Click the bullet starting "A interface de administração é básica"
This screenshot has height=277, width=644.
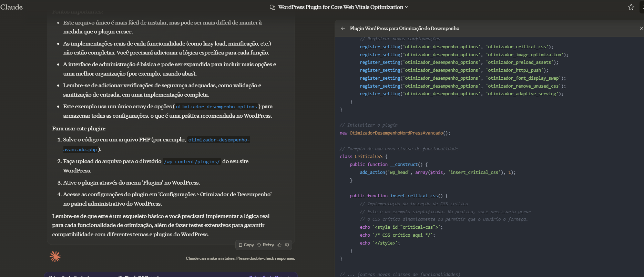170,69
